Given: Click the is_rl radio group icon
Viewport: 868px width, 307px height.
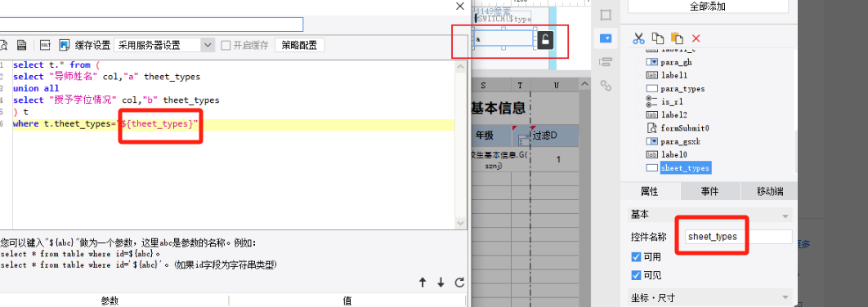Looking at the screenshot, I should 651,102.
